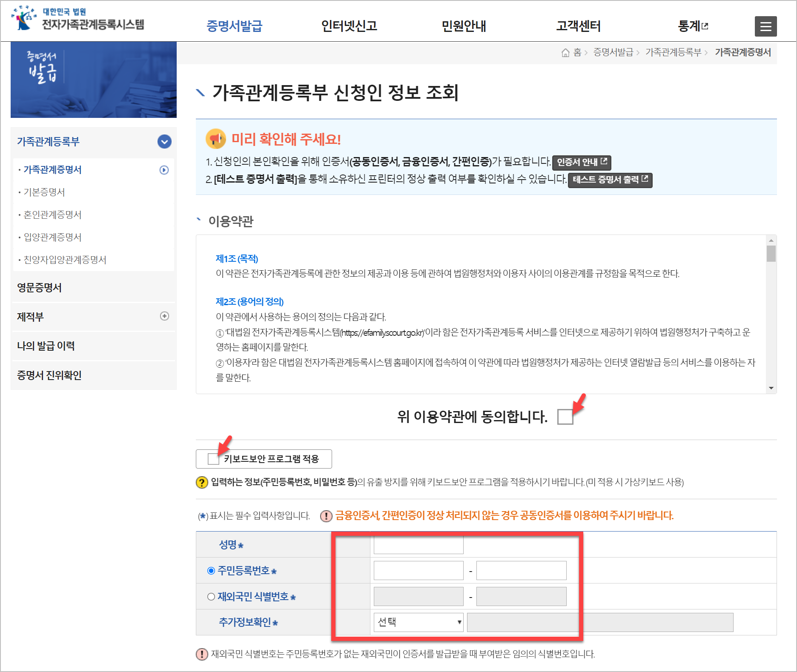Enable 키보드보안 프로그램 적용 checkbox
Image resolution: width=797 pixels, height=672 pixels.
click(x=213, y=459)
